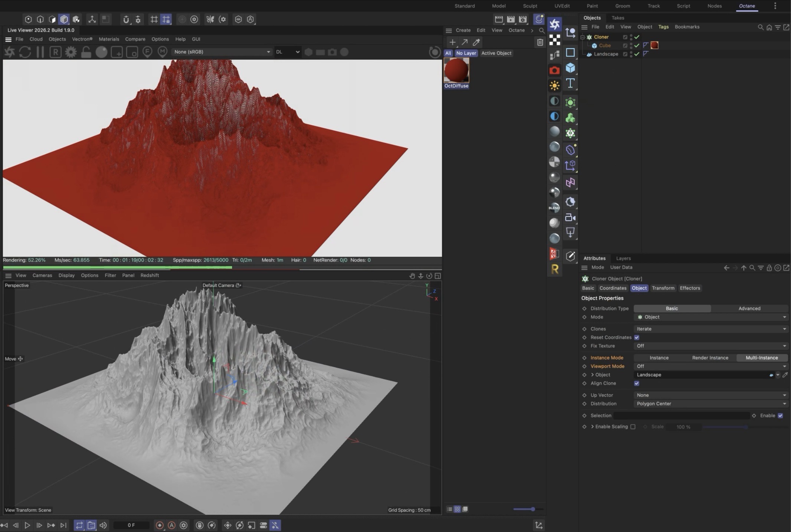Toggle the Live Viewer lock resolution icon
The image size is (791, 532).
click(86, 52)
